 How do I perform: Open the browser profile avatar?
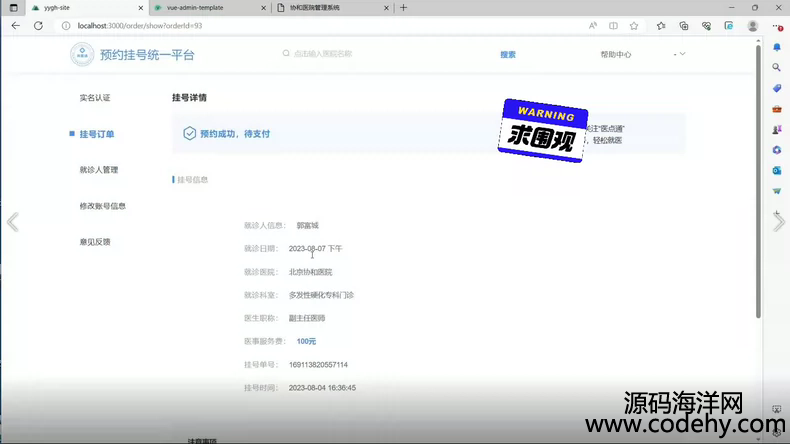click(753, 26)
